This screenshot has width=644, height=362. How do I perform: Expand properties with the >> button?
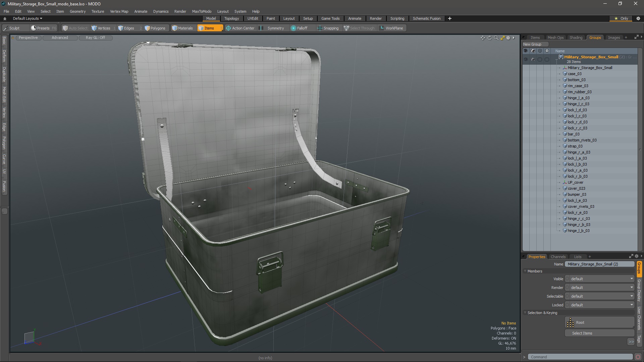(631, 342)
